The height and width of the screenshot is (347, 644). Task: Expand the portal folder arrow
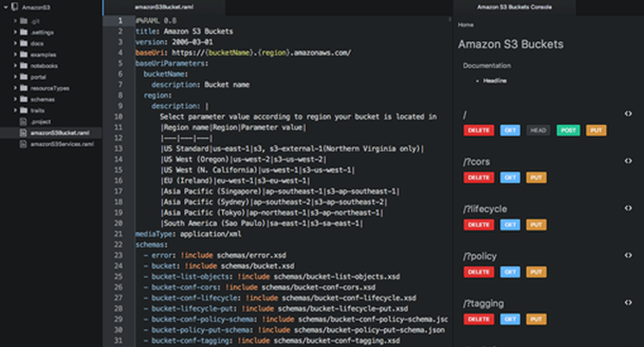tap(15, 77)
